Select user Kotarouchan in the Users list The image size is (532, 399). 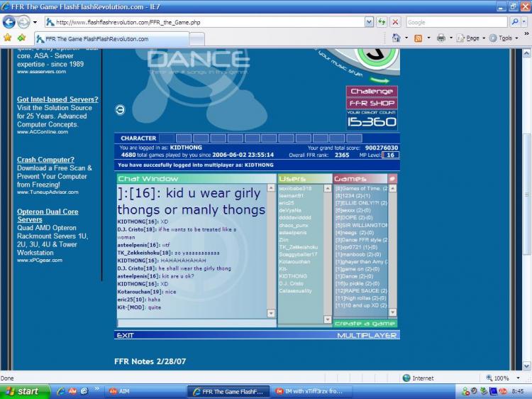pyautogui.click(x=294, y=262)
